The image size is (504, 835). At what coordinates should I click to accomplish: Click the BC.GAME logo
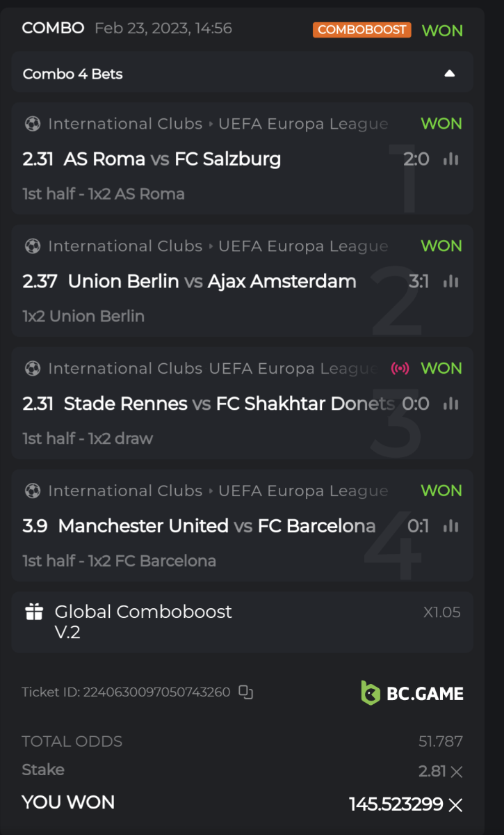pyautogui.click(x=412, y=693)
